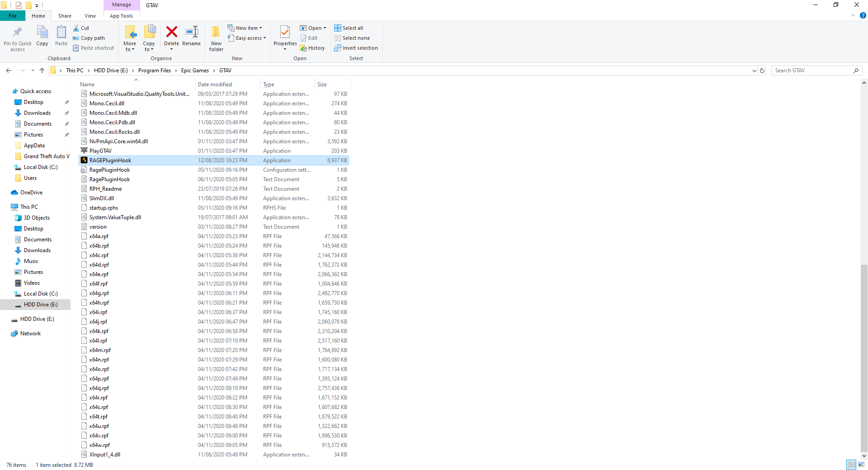The width and height of the screenshot is (868, 470).
Task: Open the Easy access dropdown
Action: click(247, 38)
